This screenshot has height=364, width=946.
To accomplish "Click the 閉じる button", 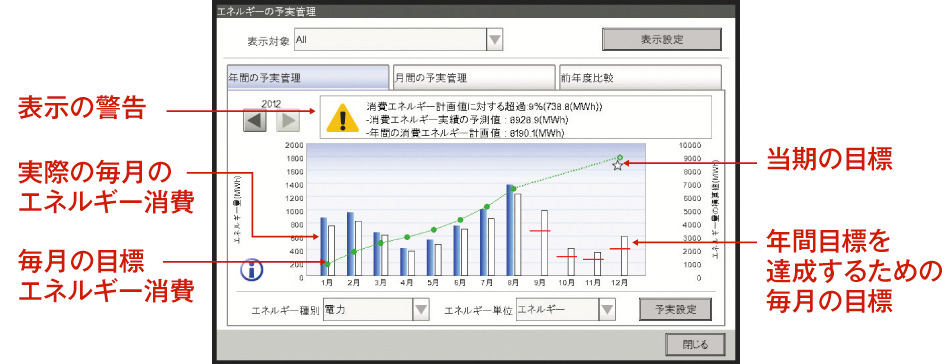I will [695, 345].
